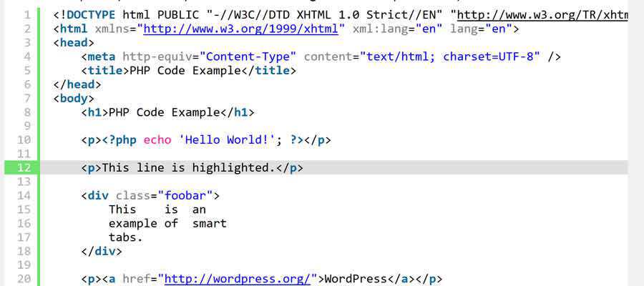
Task: Click the closing div tag
Action: (102, 251)
